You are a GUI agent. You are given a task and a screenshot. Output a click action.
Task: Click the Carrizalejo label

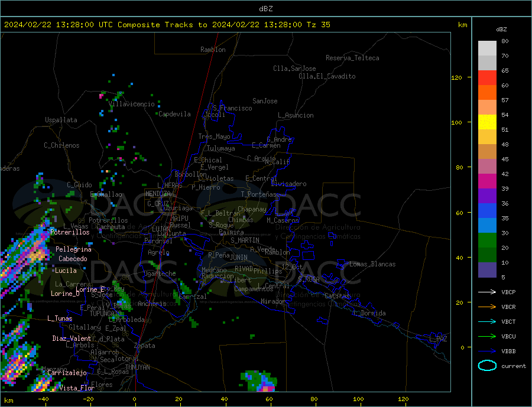click(67, 373)
